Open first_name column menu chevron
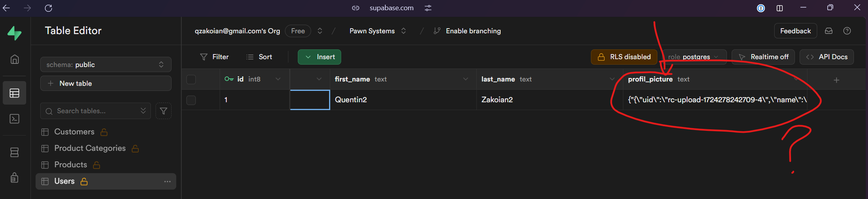Image resolution: width=868 pixels, height=199 pixels. (x=465, y=79)
